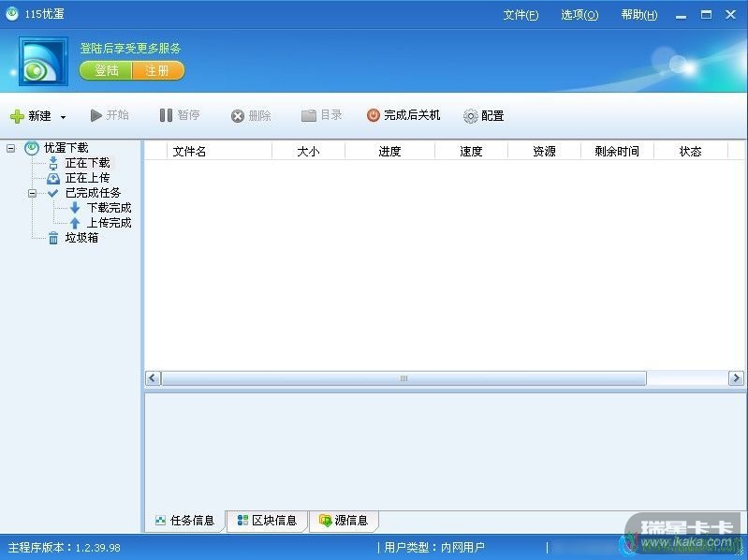748x560 pixels.
Task: Minimize the 115优蛋 window
Action: [682, 15]
